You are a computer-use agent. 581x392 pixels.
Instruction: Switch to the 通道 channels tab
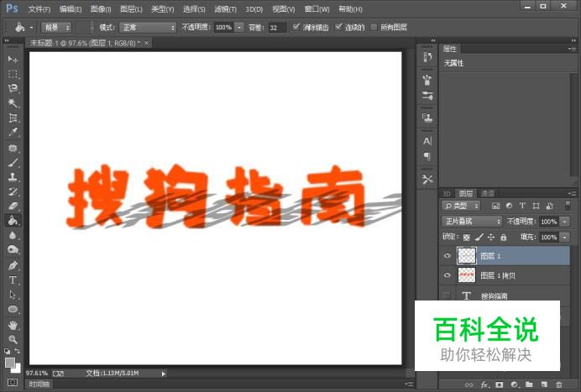(x=487, y=193)
